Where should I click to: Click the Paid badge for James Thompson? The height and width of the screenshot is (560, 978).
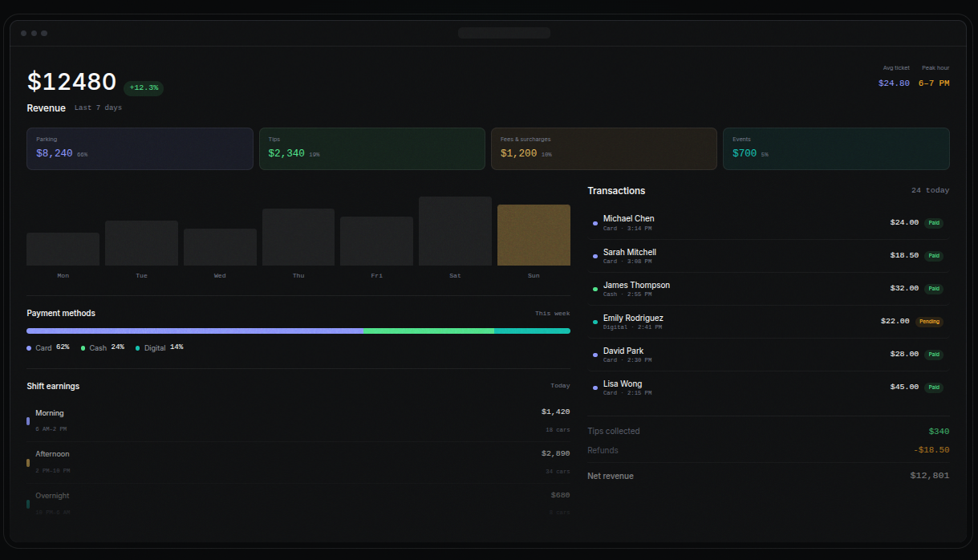click(x=934, y=289)
